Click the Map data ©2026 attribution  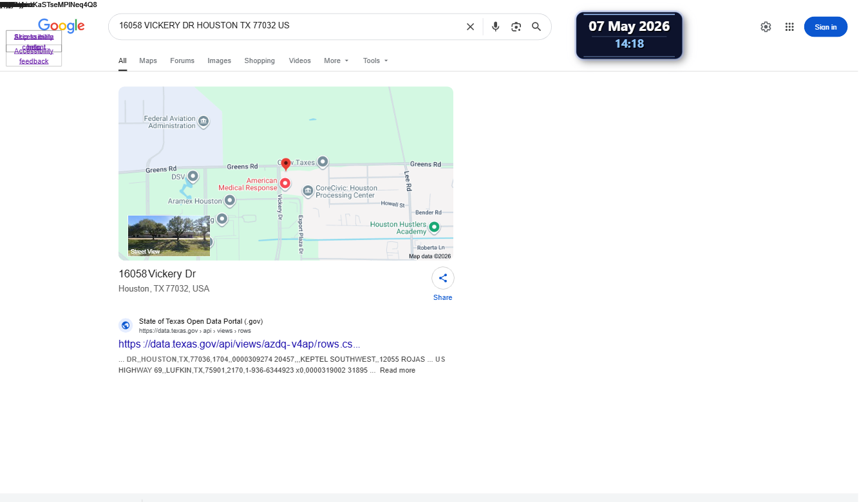point(430,256)
